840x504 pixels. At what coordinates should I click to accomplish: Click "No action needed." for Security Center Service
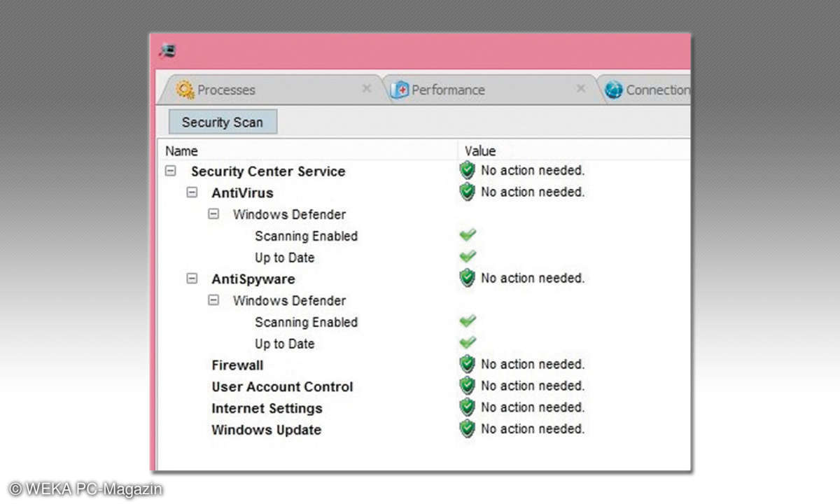[x=533, y=170]
